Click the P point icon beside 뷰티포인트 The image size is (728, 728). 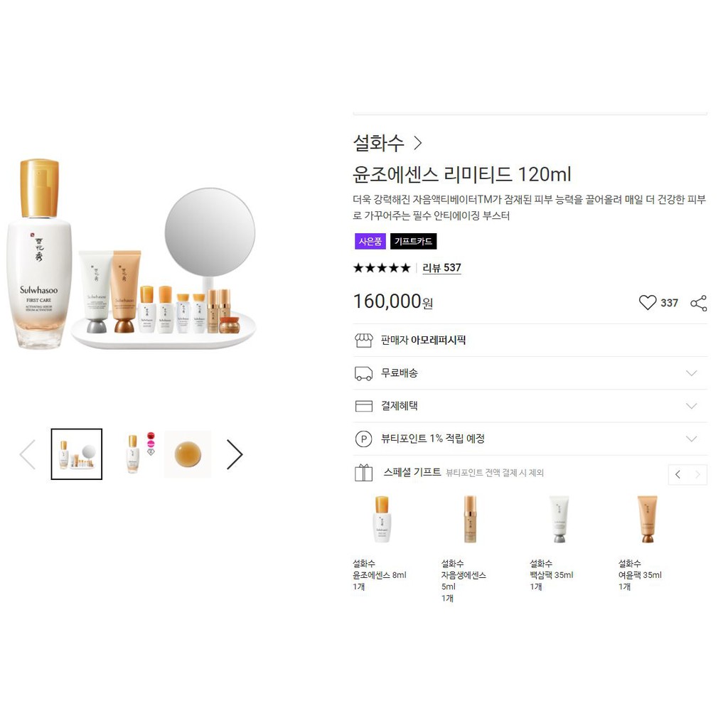(363, 439)
